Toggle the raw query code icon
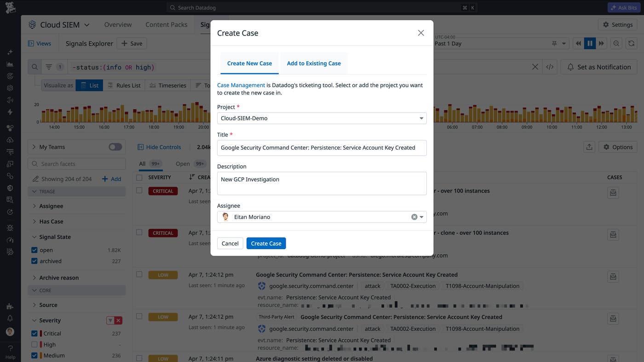 click(x=550, y=67)
